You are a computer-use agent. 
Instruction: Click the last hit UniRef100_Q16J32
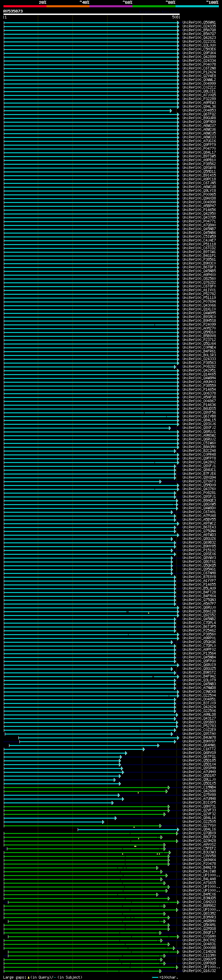coord(199,971)
